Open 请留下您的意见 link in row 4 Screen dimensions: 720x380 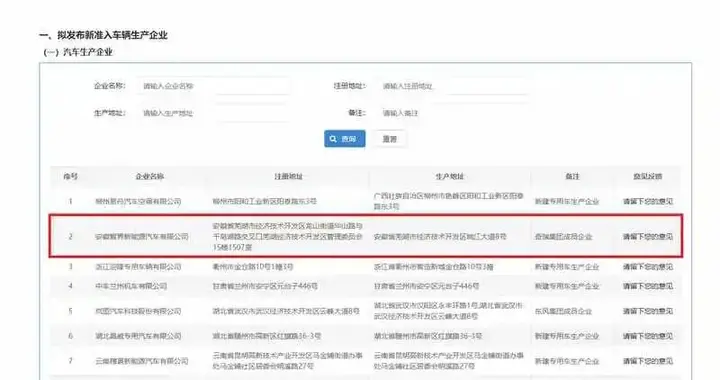648,286
